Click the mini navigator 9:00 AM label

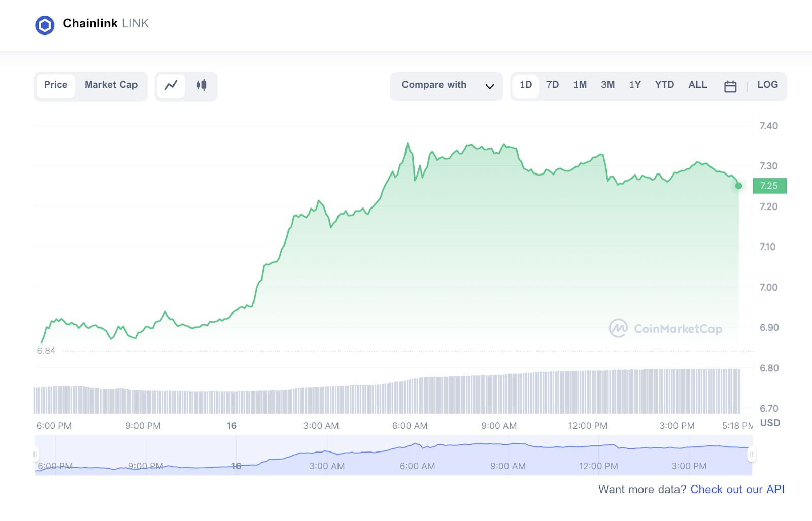coord(508,466)
